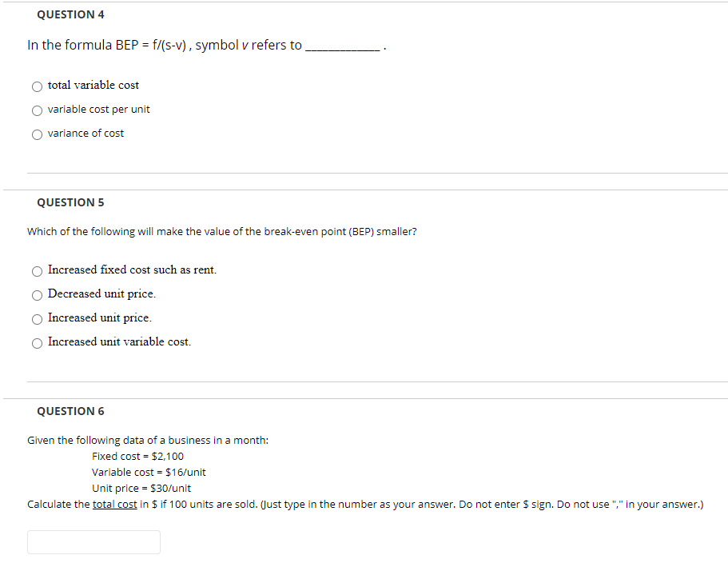Click the 'Variable cost = $16/unit' text
This screenshot has height=563, width=728.
point(149,472)
